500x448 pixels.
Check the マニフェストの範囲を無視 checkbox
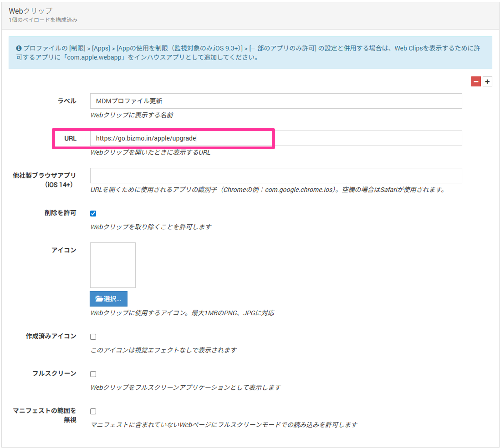(x=93, y=411)
